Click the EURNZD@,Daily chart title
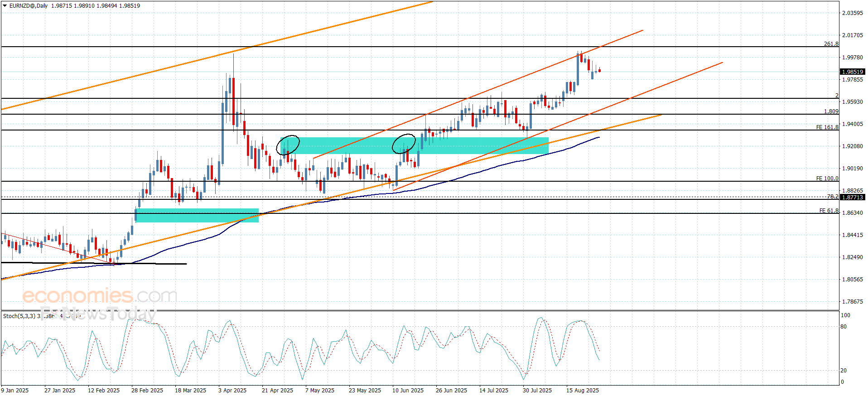Screen dimensions: 868x396 [29, 6]
